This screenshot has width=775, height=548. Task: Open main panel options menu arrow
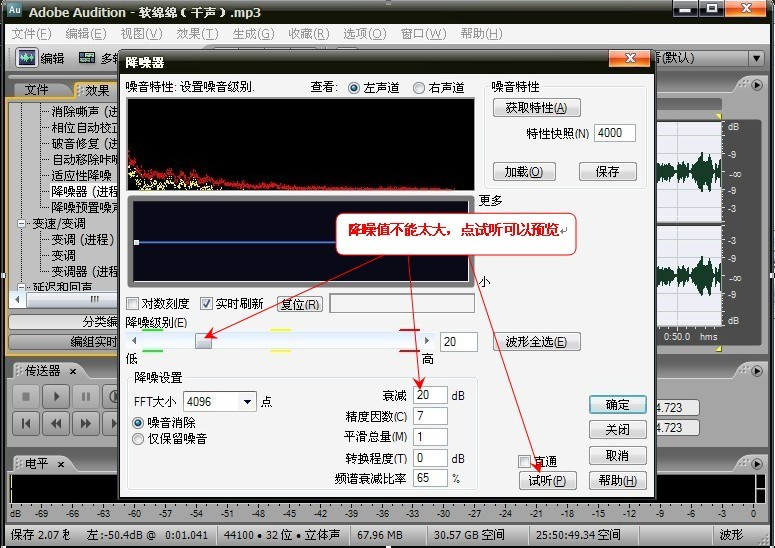point(757,85)
